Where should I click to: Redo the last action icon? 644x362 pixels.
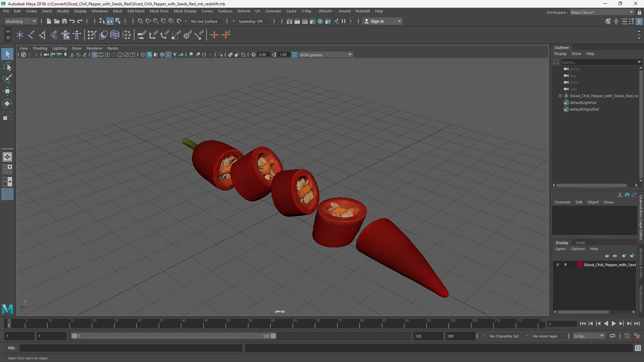(80, 21)
